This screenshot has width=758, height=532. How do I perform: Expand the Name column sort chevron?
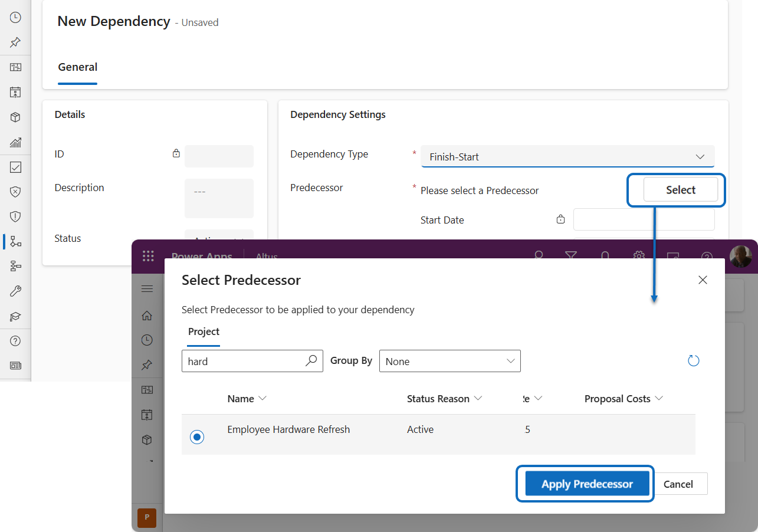[x=262, y=399]
